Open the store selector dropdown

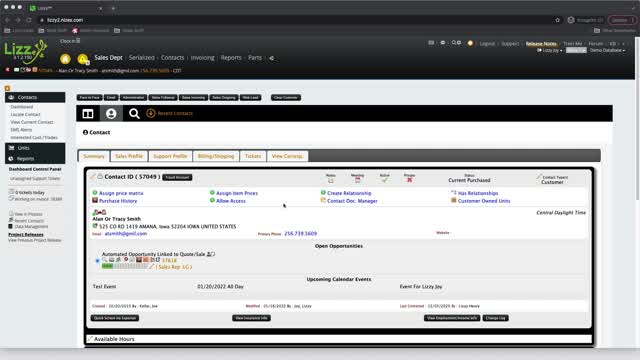pos(576,50)
